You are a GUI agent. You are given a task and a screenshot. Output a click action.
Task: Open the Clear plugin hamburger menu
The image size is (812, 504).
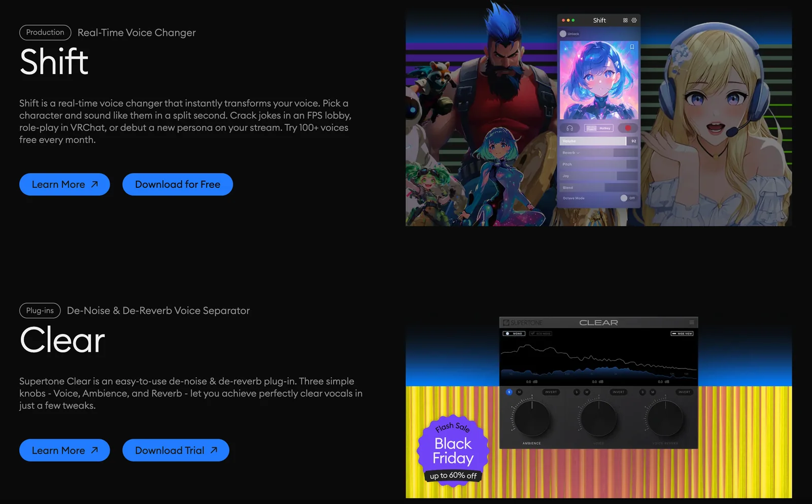coord(691,322)
